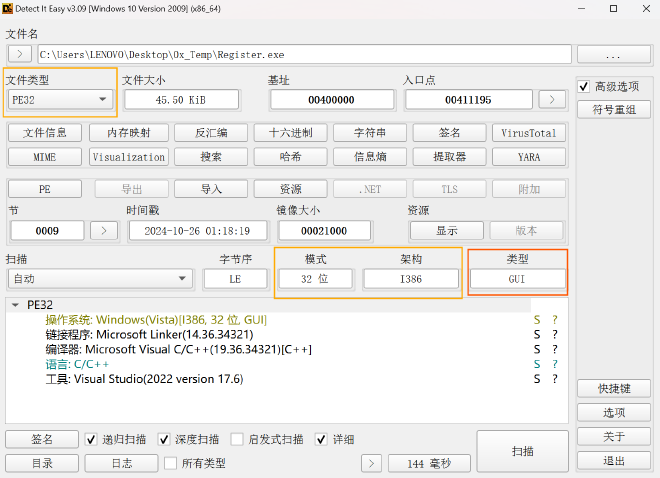
Task: Click the lower 签名 button beside 递归扫描
Action: tap(42, 439)
